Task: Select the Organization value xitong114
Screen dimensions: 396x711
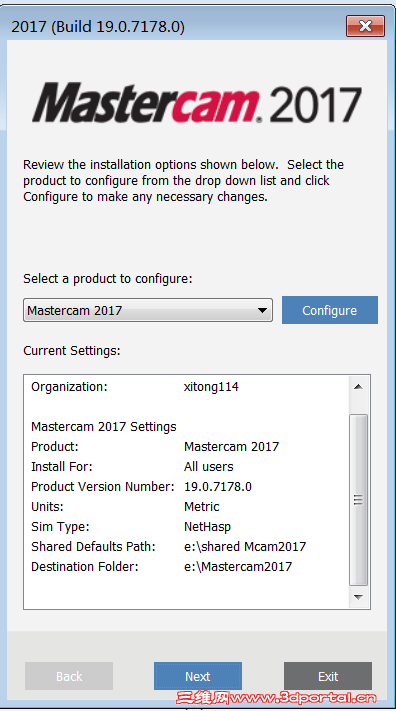Action: pyautogui.click(x=211, y=387)
